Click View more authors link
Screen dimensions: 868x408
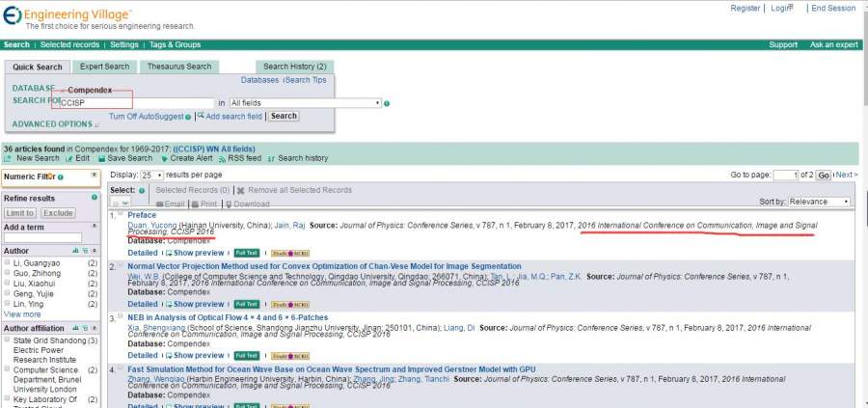(x=22, y=313)
